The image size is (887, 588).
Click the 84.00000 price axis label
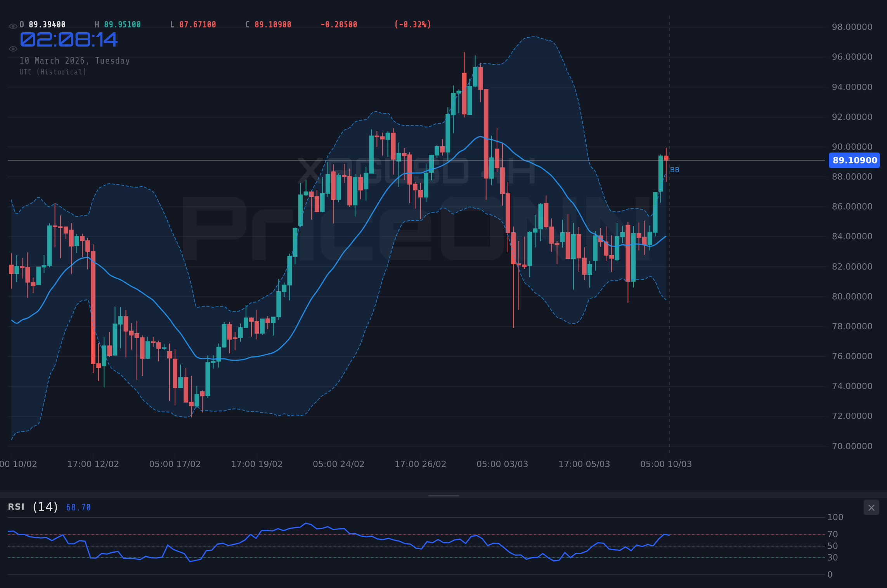click(852, 237)
